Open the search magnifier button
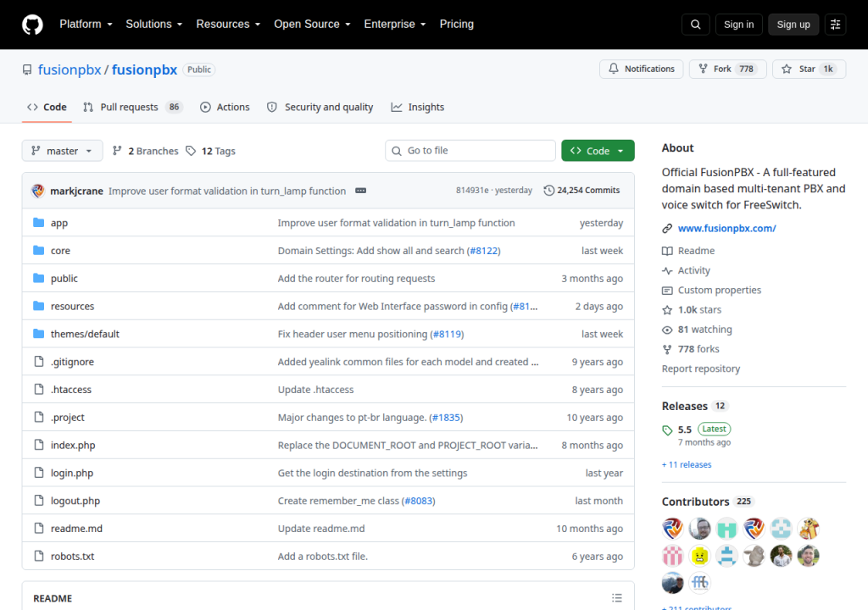 695,25
